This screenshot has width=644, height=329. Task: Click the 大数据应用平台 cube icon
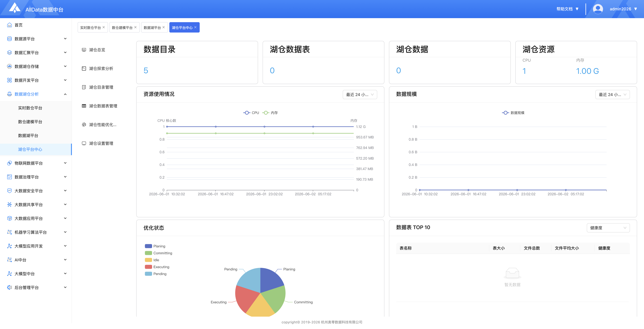pyautogui.click(x=9, y=218)
